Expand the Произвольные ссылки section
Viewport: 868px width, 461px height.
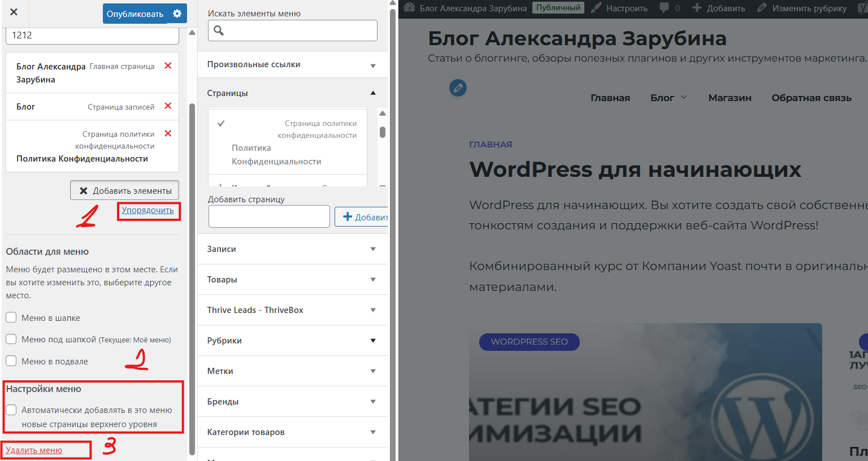tap(293, 64)
